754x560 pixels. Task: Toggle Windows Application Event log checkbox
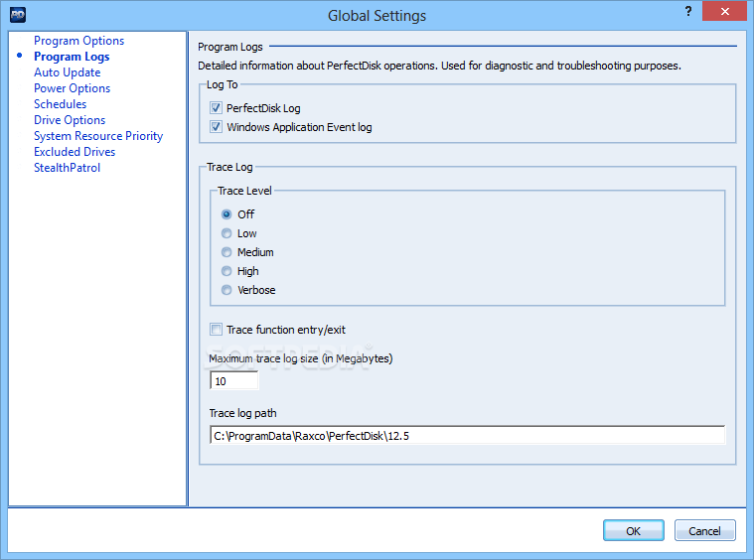216,127
